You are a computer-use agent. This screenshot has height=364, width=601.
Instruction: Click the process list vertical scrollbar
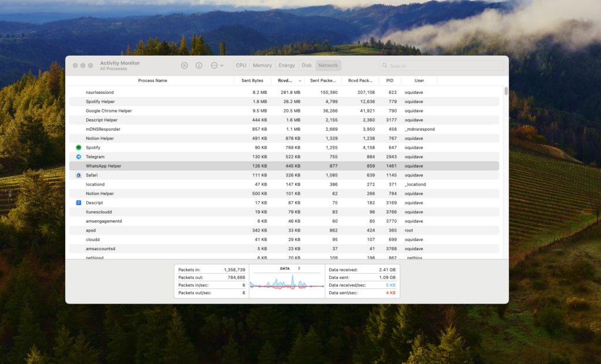(506, 91)
